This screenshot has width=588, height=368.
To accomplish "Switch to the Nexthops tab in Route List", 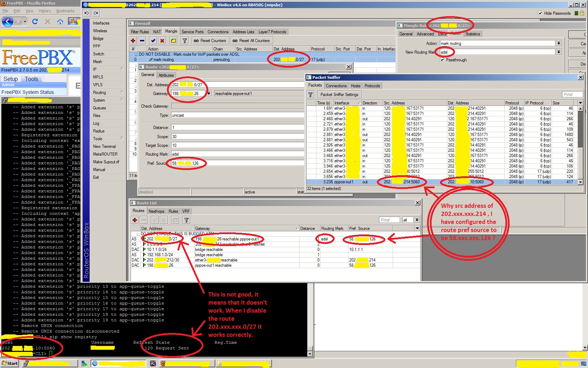I will pyautogui.click(x=156, y=211).
